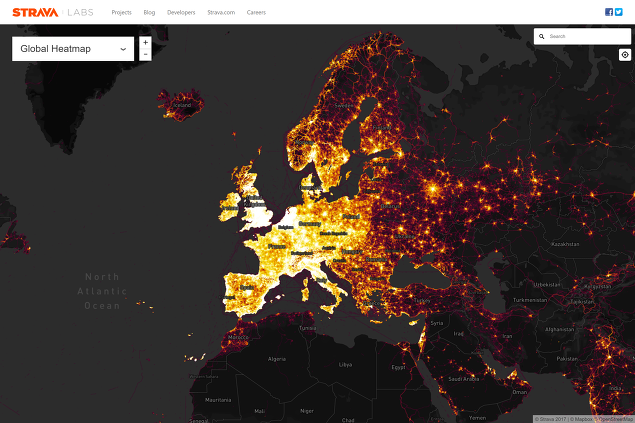This screenshot has height=423, width=635.
Task: Click the Turkmenistan label on map
Action: pyautogui.click(x=530, y=300)
